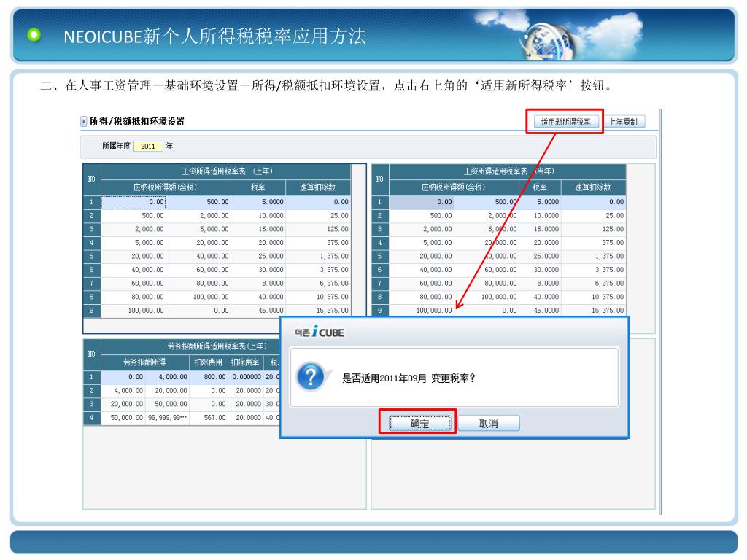The image size is (747, 560).
Task: Select 30.0000 rate in 当年 table row 6
Action: (540, 270)
